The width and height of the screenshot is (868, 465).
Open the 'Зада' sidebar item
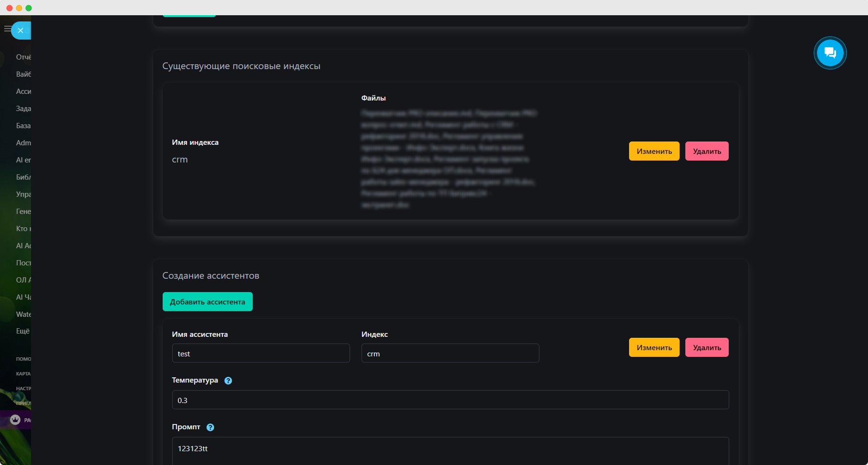pyautogui.click(x=23, y=109)
